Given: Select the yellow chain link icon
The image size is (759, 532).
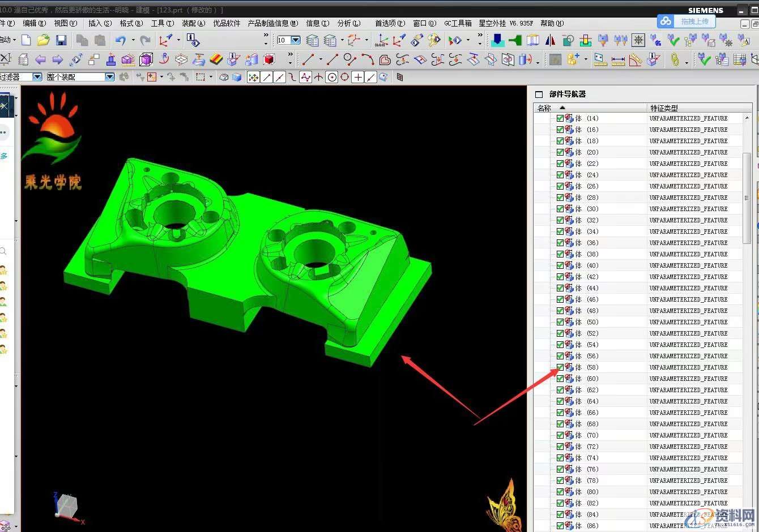Looking at the screenshot, I should 674,59.
